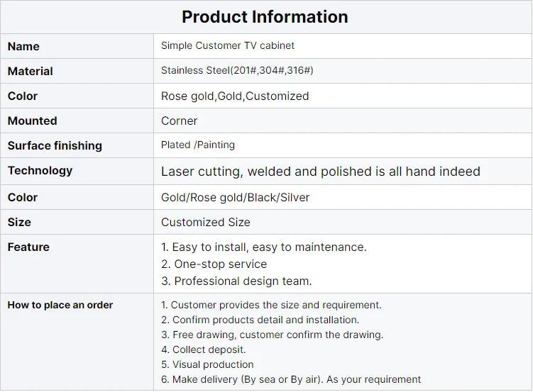Click the Size row label
533x392 pixels.
(19, 222)
